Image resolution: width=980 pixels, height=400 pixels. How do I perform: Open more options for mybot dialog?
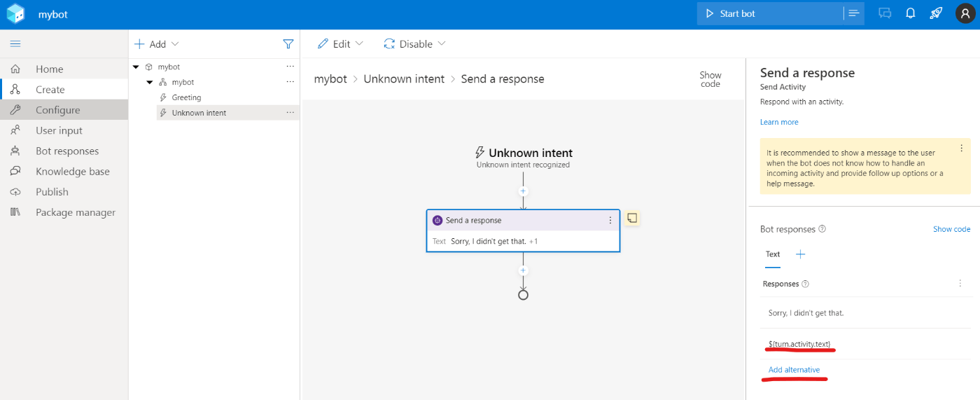click(290, 82)
